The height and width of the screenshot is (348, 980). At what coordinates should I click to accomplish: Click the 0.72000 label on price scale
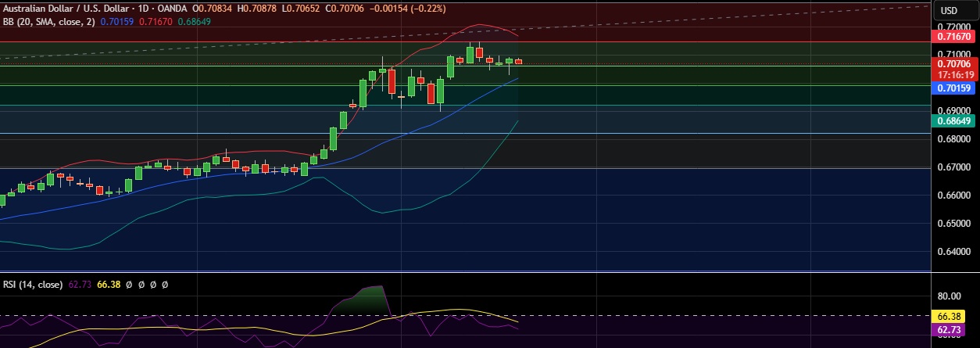coord(953,26)
